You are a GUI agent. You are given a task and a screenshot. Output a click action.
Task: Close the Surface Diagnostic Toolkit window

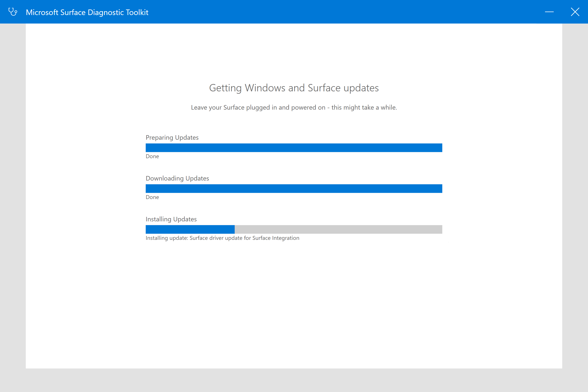click(575, 12)
